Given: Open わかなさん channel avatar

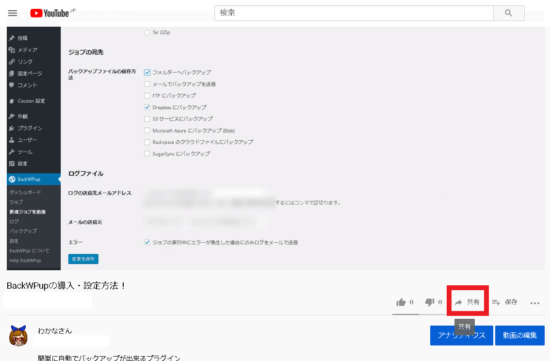Looking at the screenshot, I should [18, 336].
